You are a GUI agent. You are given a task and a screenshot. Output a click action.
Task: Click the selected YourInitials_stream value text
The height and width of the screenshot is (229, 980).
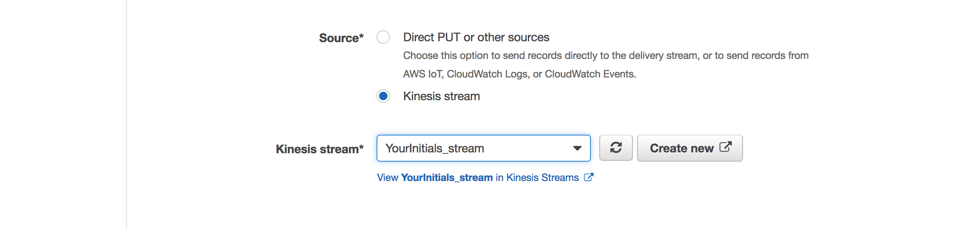pyautogui.click(x=435, y=148)
